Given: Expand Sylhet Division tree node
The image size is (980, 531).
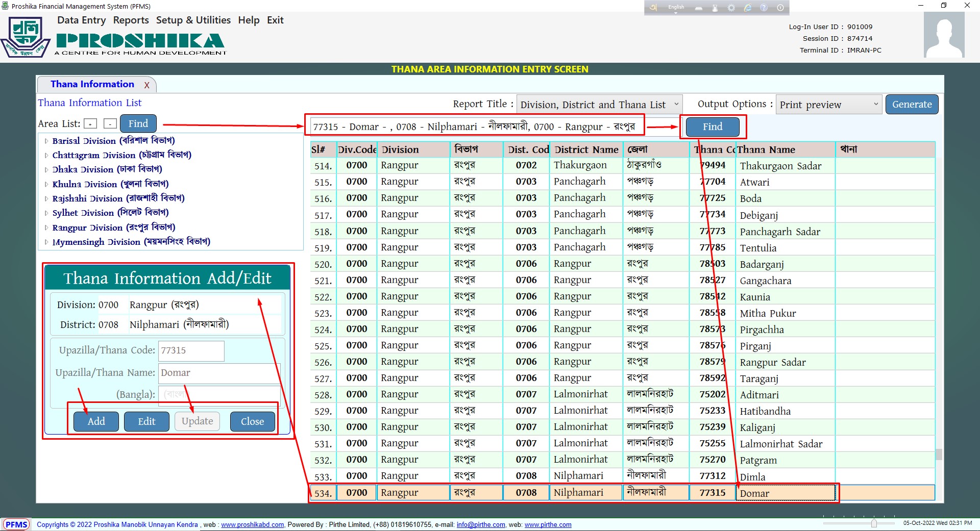Looking at the screenshot, I should click(x=46, y=213).
